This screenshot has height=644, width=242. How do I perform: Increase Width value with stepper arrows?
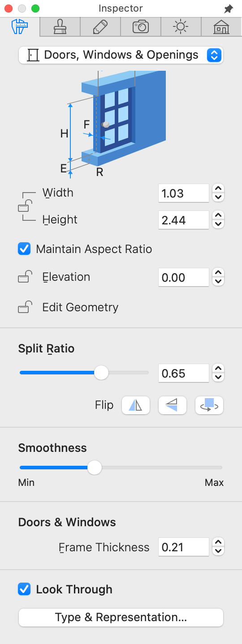(x=218, y=189)
